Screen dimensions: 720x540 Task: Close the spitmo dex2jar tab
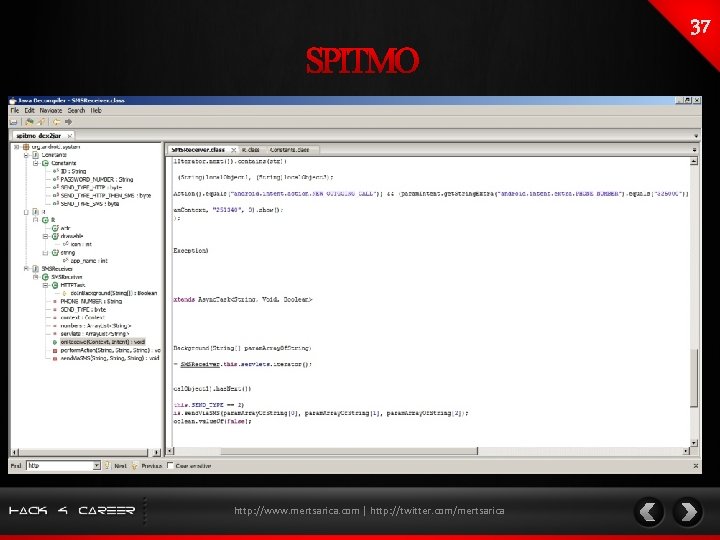coord(70,136)
